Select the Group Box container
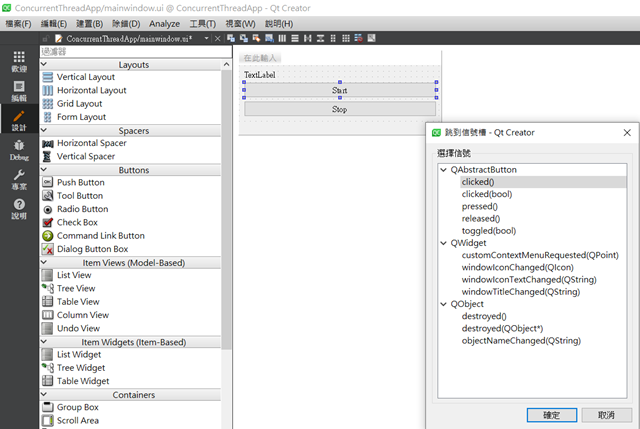640x429 pixels. [78, 407]
